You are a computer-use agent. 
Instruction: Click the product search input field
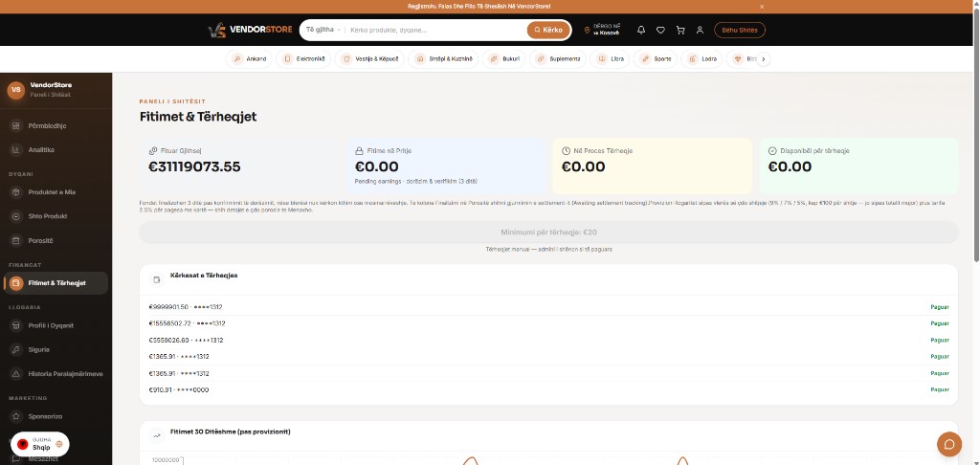[436, 30]
